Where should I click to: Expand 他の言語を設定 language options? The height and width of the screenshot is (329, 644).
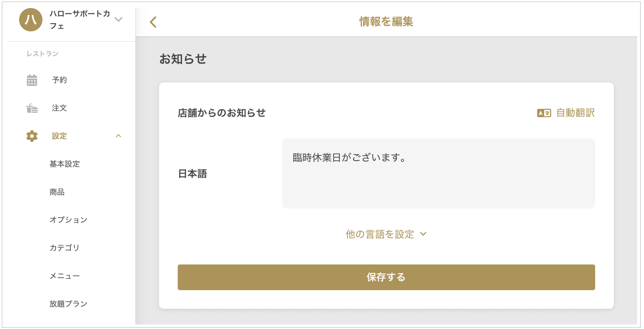pyautogui.click(x=386, y=234)
